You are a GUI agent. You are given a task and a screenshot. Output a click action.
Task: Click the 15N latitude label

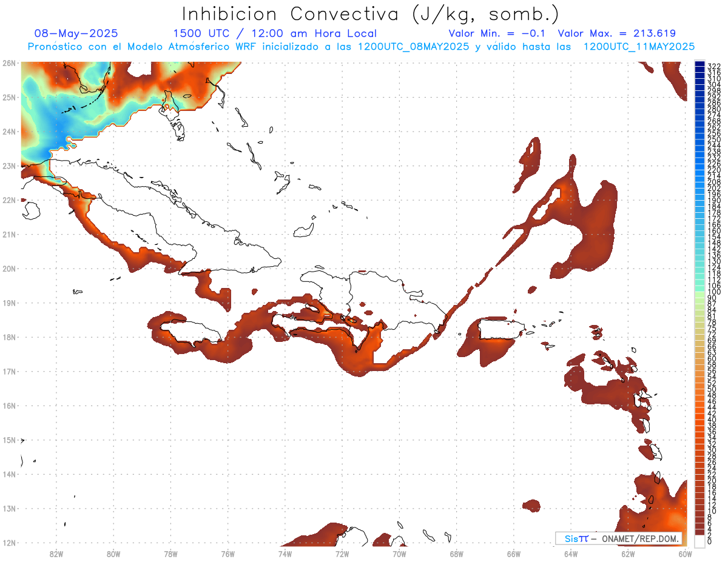[8, 440]
